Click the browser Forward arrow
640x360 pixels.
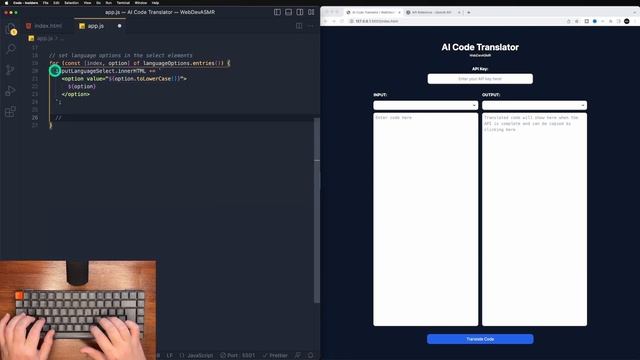(x=333, y=21)
